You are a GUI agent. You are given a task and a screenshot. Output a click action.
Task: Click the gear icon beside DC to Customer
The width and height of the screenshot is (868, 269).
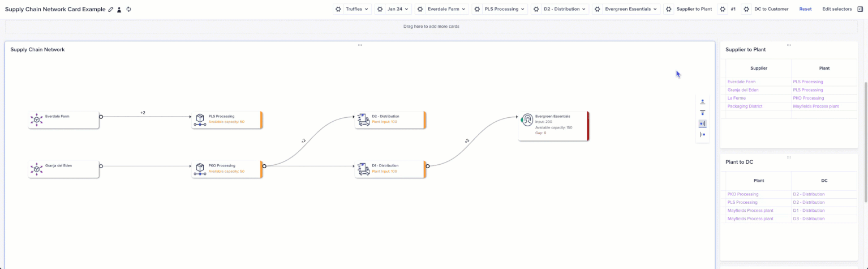point(747,9)
